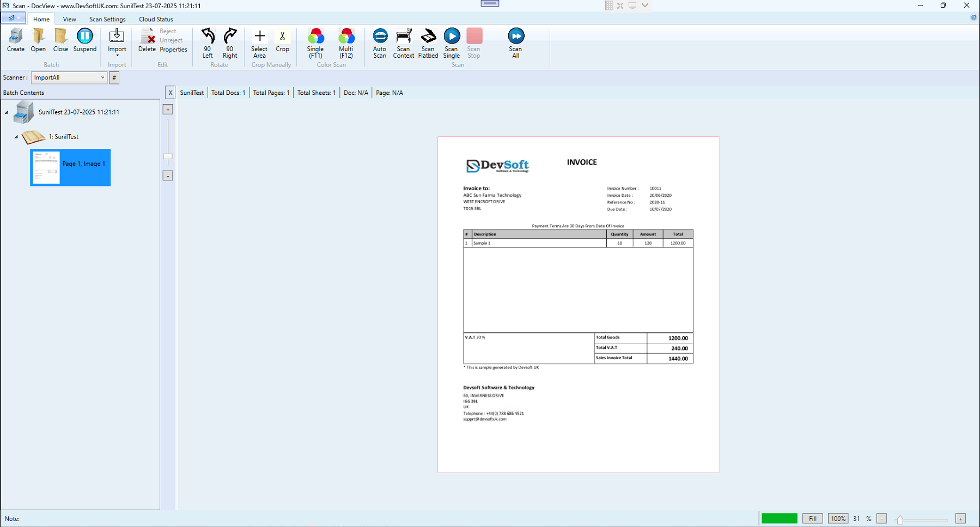
Task: Open the Select Area tool
Action: 259,43
